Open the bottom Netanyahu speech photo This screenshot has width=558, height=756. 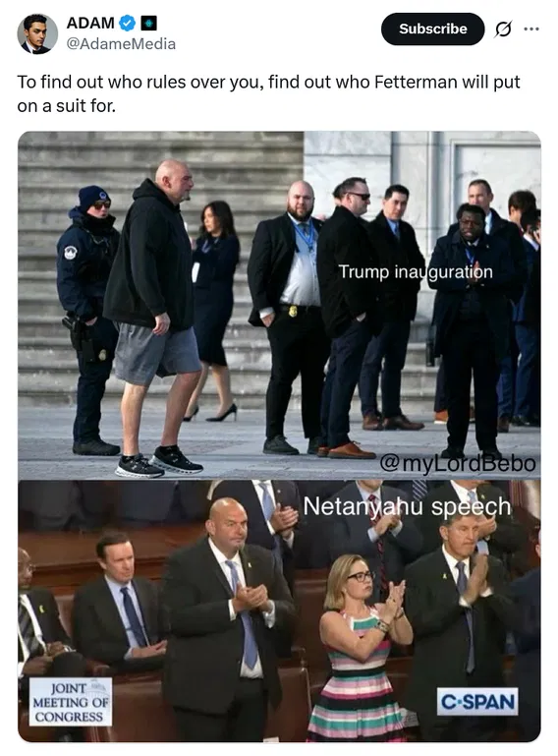pos(279,611)
